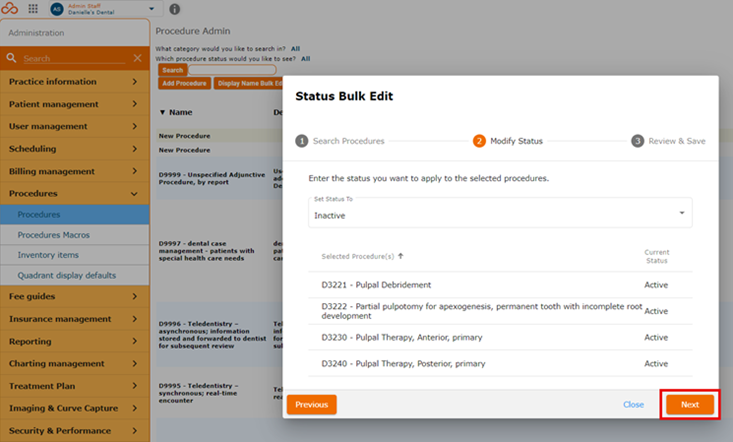
Task: Expand Insurance management menu
Action: point(75,319)
